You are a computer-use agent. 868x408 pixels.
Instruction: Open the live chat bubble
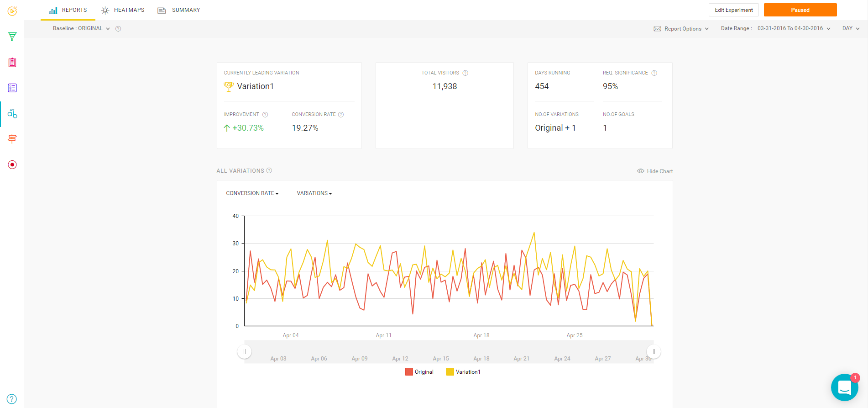click(844, 387)
